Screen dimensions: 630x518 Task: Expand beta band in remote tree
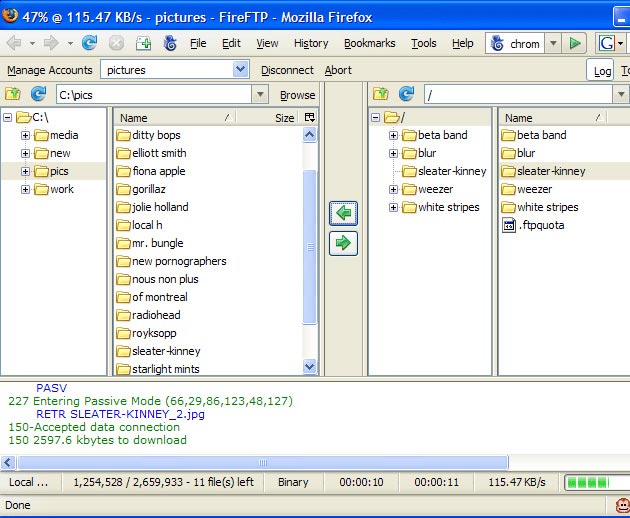click(393, 135)
